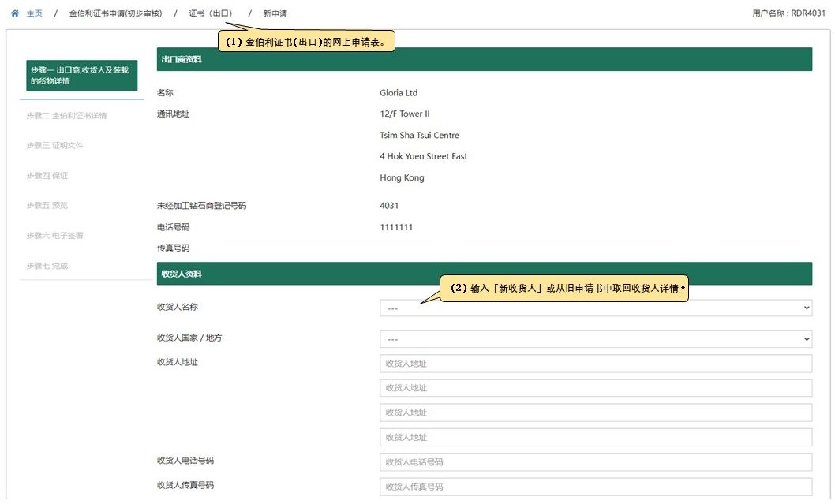Focus the 收货人传真号码 input field

pyautogui.click(x=595, y=487)
